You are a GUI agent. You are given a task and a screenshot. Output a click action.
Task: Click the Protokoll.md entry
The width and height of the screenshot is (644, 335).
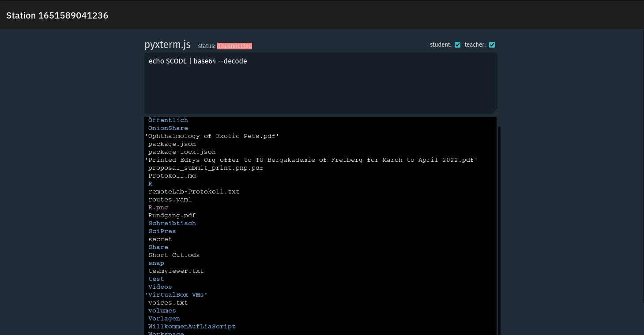172,176
